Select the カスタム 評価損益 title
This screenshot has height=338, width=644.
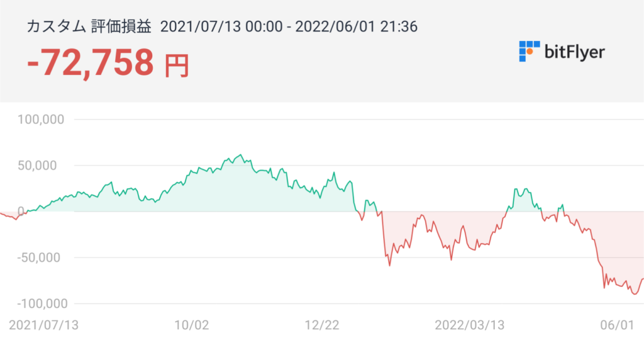pyautogui.click(x=89, y=26)
